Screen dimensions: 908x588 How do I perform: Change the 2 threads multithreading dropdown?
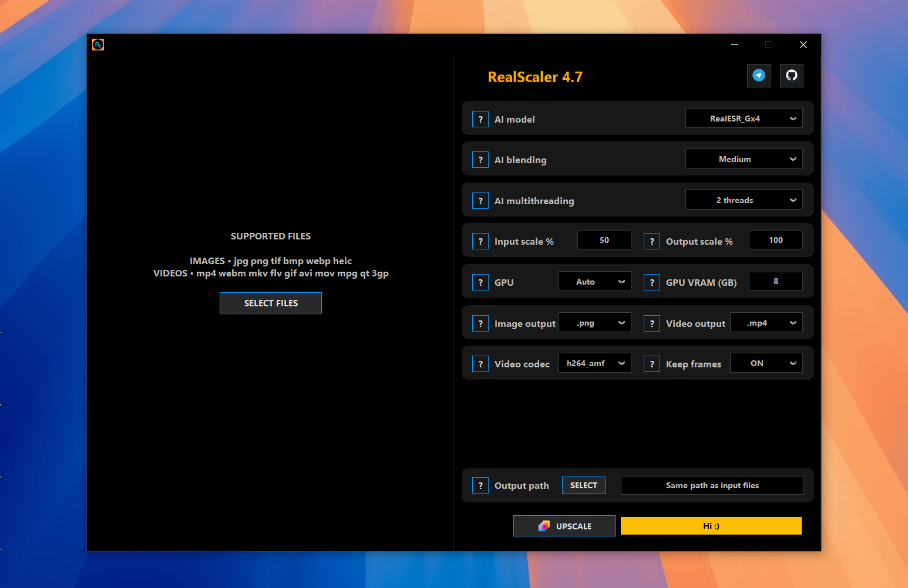click(744, 200)
